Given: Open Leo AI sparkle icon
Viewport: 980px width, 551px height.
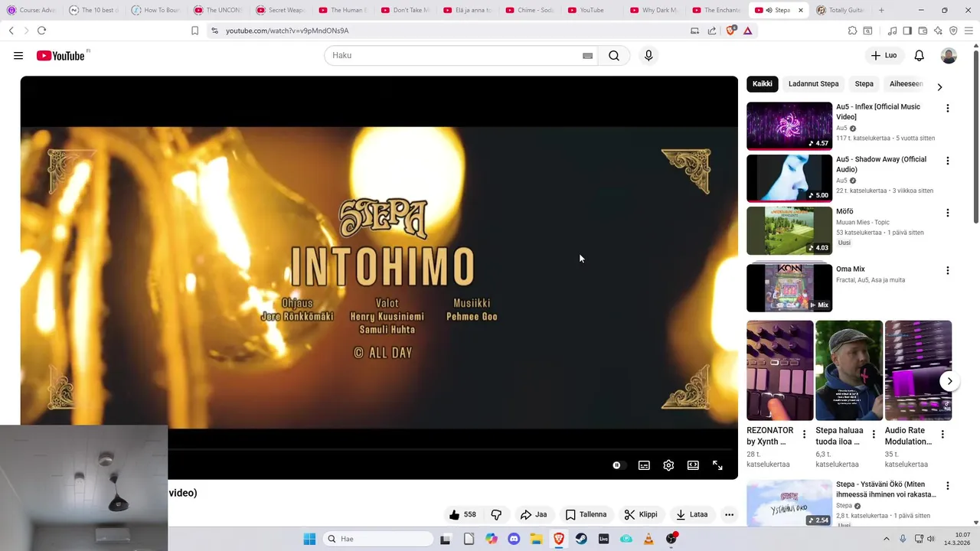Looking at the screenshot, I should pyautogui.click(x=938, y=31).
